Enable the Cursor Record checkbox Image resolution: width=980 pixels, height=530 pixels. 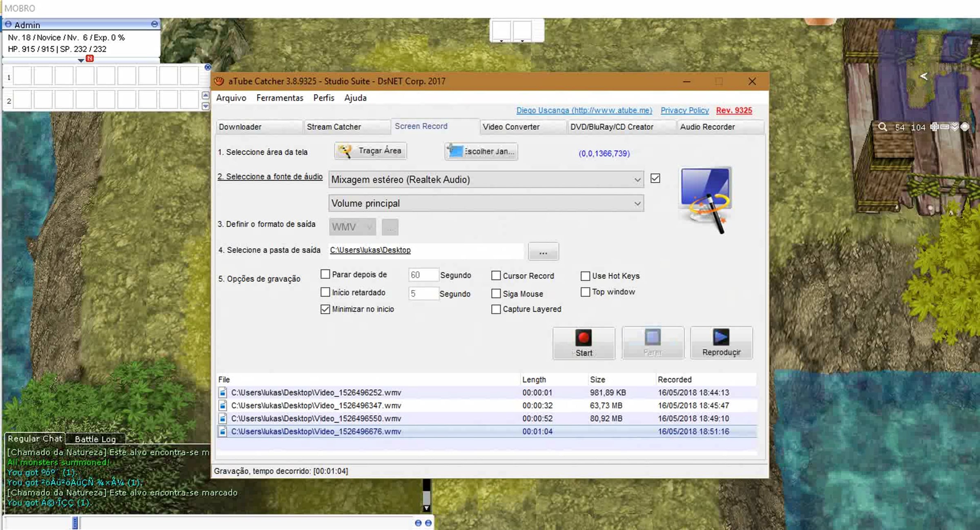pos(496,276)
